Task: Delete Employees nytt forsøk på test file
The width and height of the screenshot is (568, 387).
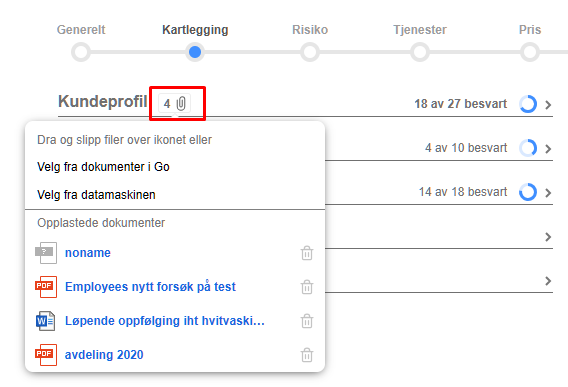Action: tap(307, 287)
